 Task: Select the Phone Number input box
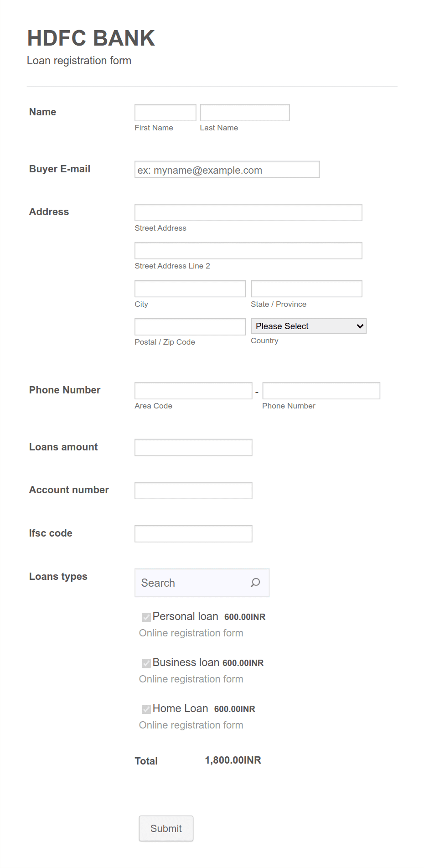321,390
